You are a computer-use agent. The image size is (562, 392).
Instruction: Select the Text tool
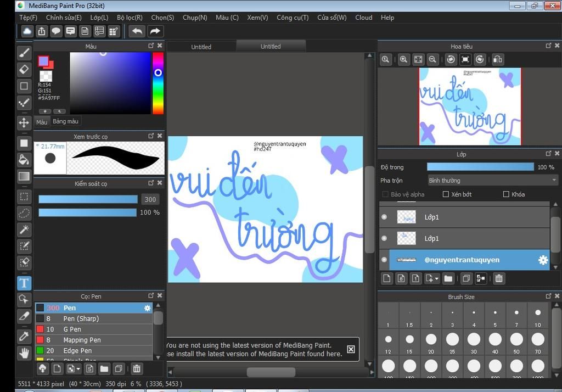click(24, 283)
